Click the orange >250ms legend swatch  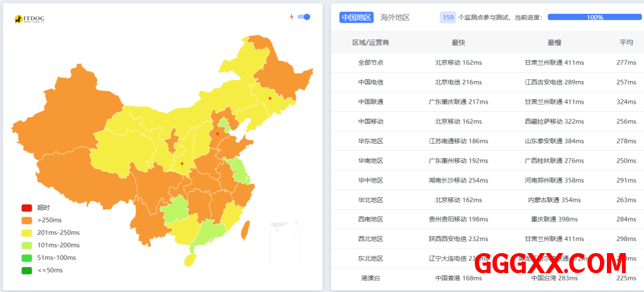(26, 220)
